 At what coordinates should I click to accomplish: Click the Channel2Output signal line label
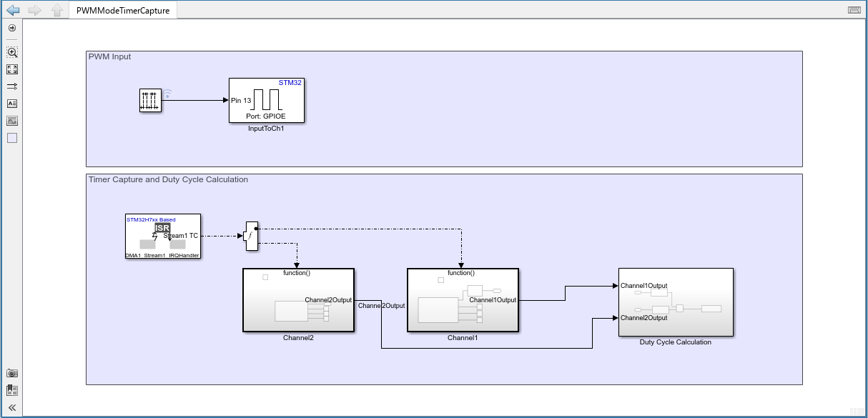(x=381, y=306)
